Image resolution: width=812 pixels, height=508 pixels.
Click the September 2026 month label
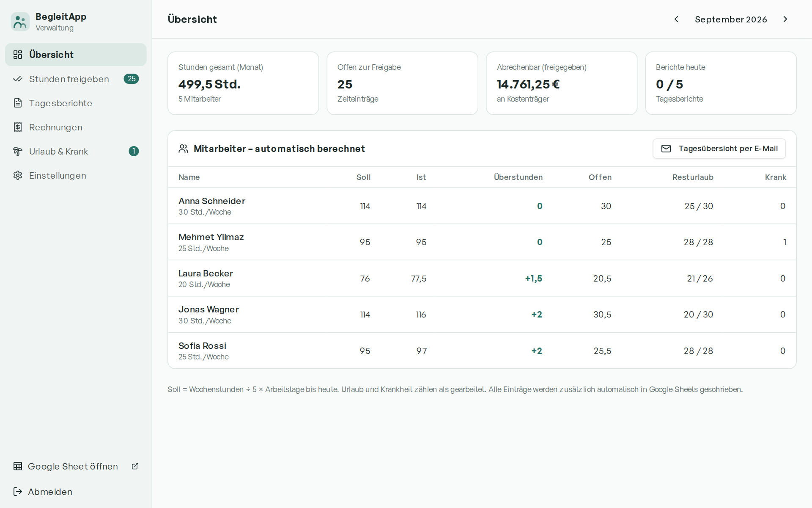(x=731, y=19)
